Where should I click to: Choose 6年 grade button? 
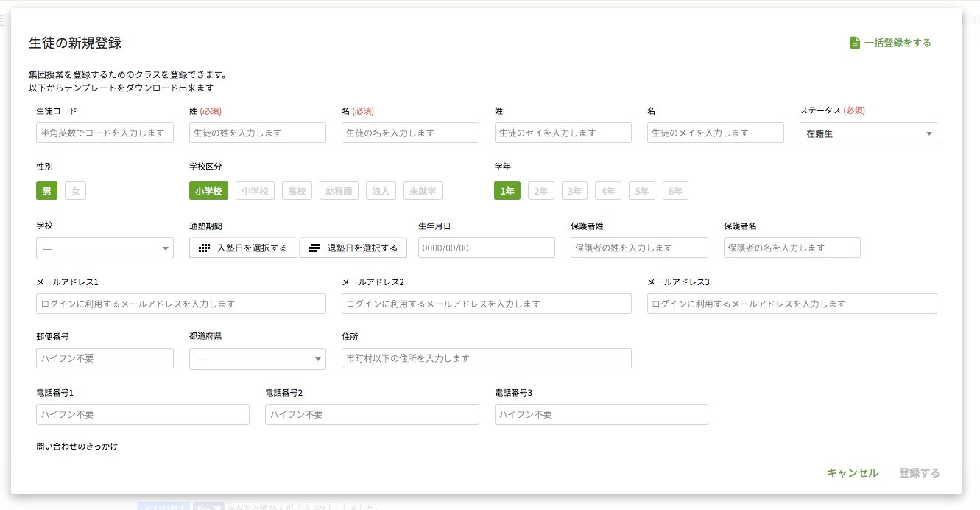tap(675, 191)
